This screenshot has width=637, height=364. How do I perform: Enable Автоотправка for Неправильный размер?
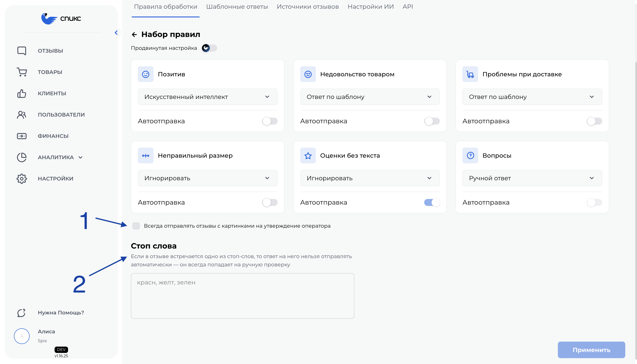pos(270,202)
